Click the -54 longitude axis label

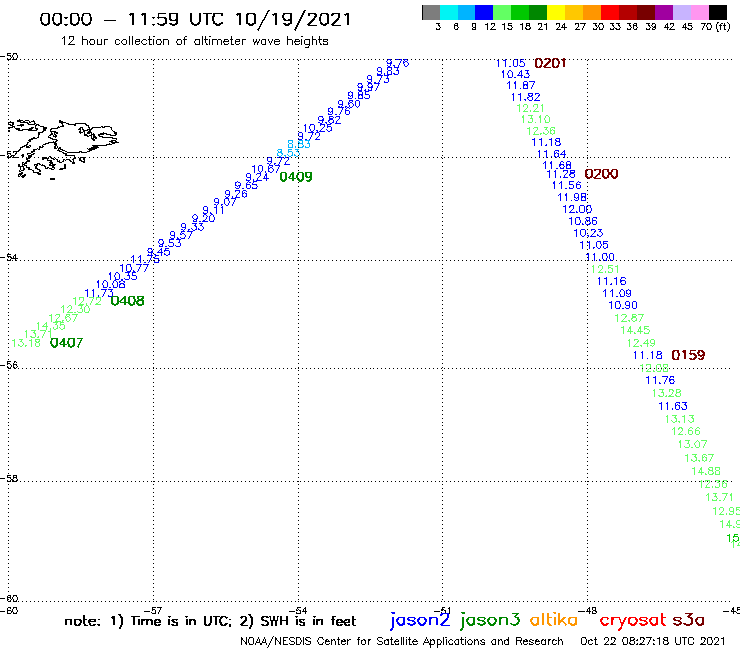pos(298,610)
